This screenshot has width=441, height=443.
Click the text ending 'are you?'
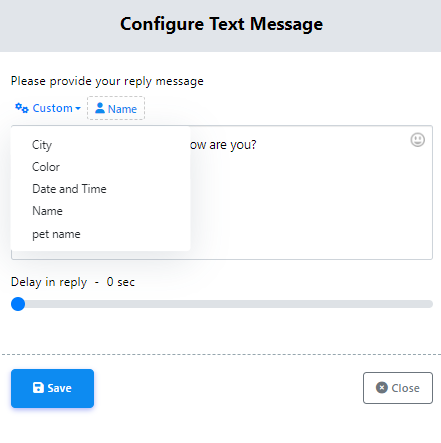223,145
